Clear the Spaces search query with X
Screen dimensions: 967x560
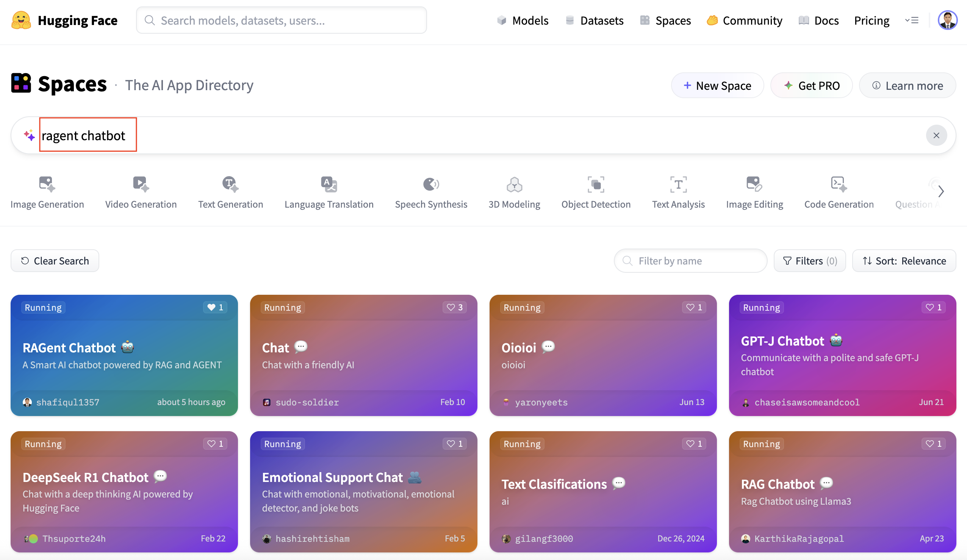pyautogui.click(x=936, y=135)
